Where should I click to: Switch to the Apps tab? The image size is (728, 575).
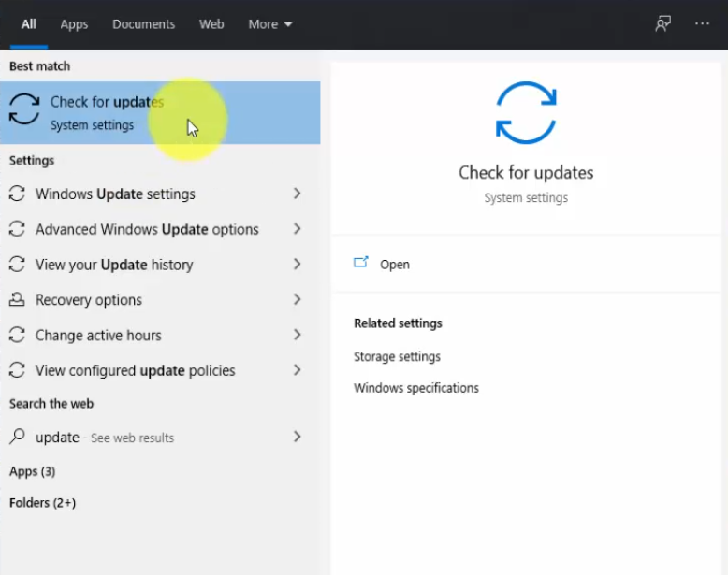74,24
